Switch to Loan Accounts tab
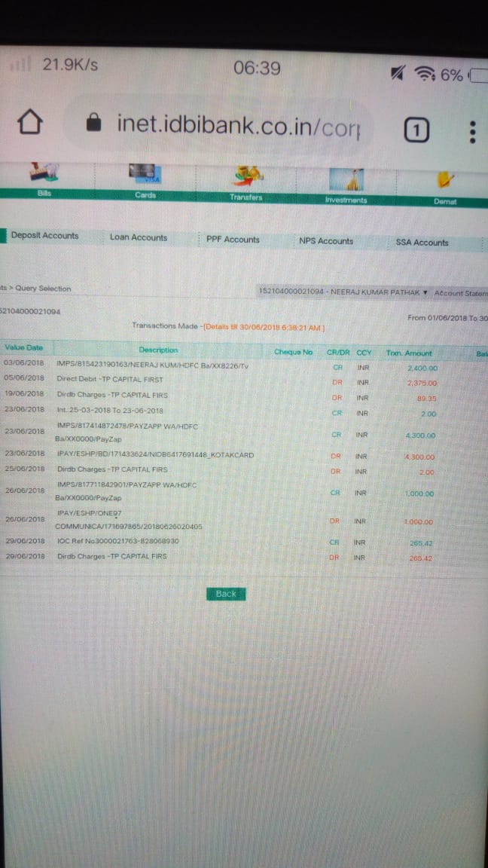 (x=139, y=237)
